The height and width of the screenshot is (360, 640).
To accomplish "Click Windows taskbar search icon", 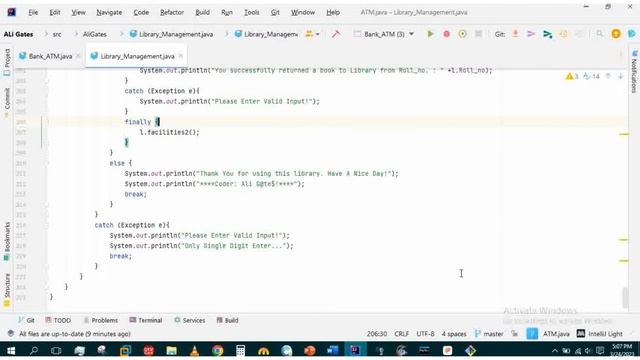I will coord(34,350).
